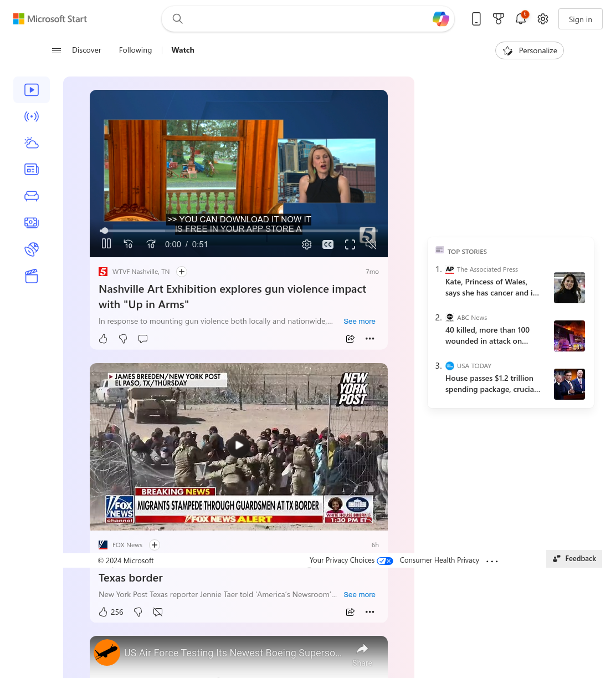
Task: Open the Microsoft Start home logo
Action: (50, 19)
